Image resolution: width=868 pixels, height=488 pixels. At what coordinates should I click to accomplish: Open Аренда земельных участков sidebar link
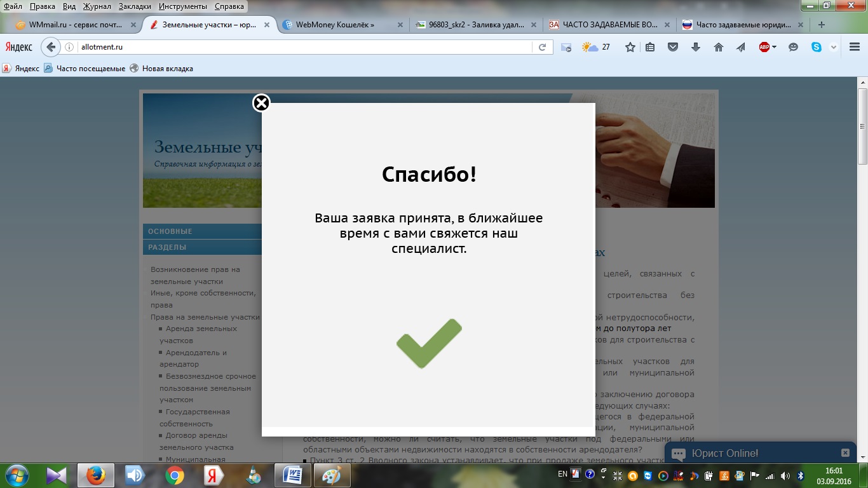(198, 334)
